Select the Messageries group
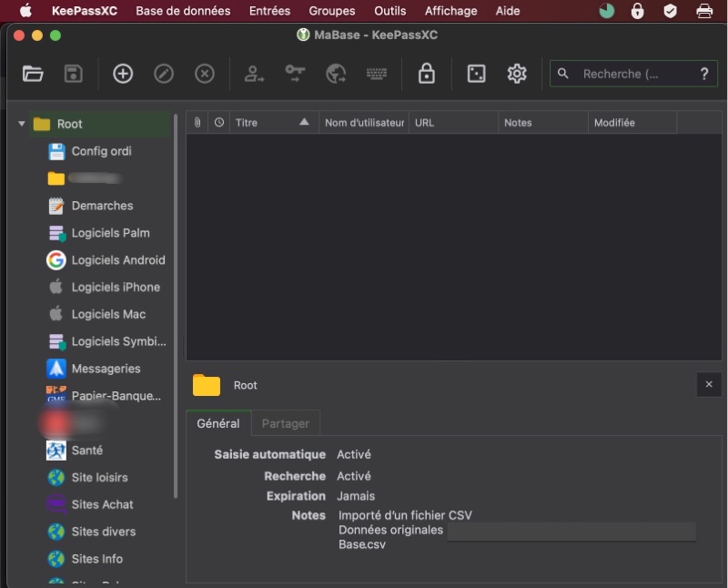 106,369
